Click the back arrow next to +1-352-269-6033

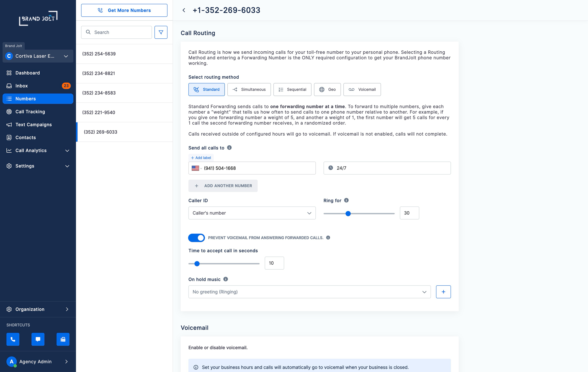click(x=184, y=10)
